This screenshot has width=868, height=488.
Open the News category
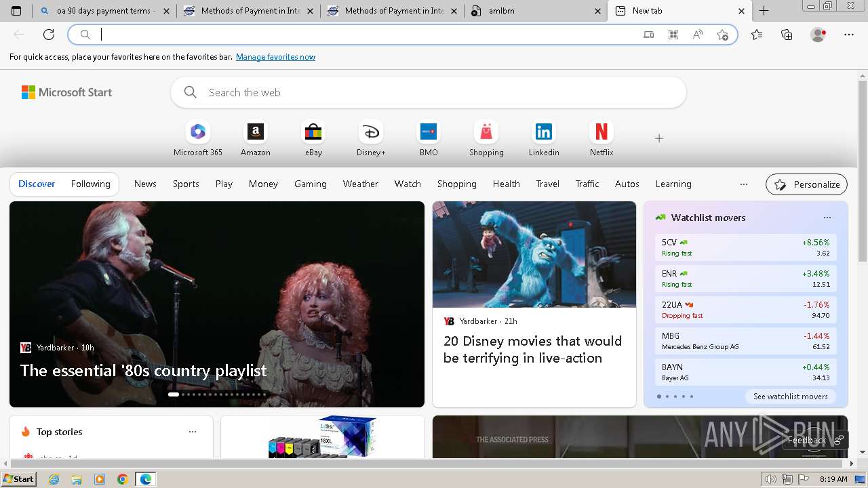pyautogui.click(x=145, y=184)
